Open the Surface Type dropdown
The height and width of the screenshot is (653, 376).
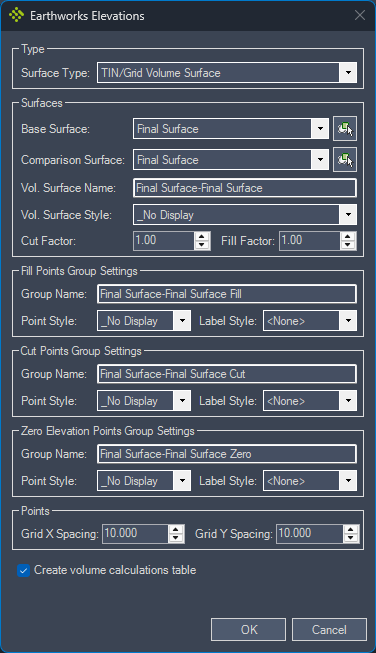coord(348,73)
